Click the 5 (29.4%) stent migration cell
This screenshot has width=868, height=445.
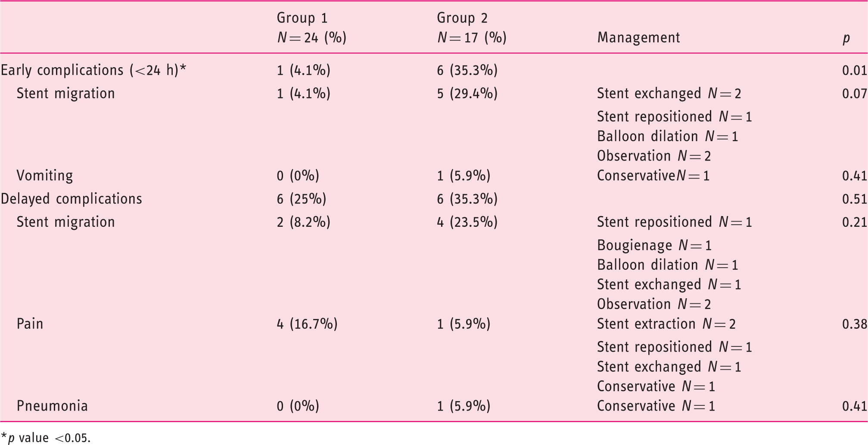tap(467, 93)
